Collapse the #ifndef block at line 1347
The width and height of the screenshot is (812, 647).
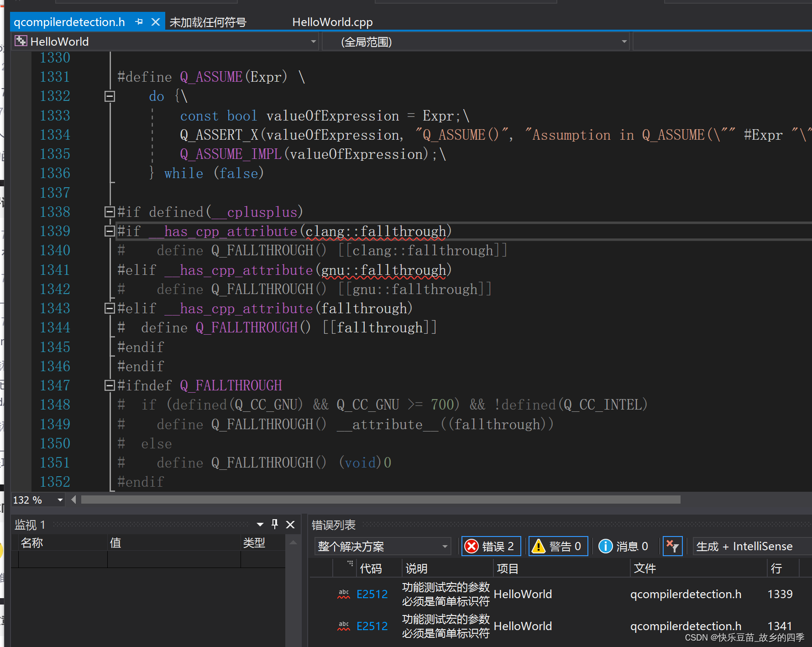pyautogui.click(x=110, y=385)
